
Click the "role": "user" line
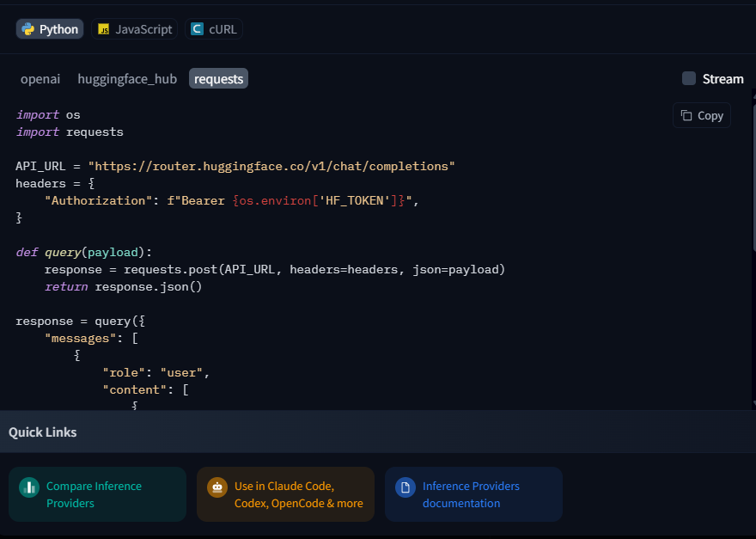pos(156,372)
